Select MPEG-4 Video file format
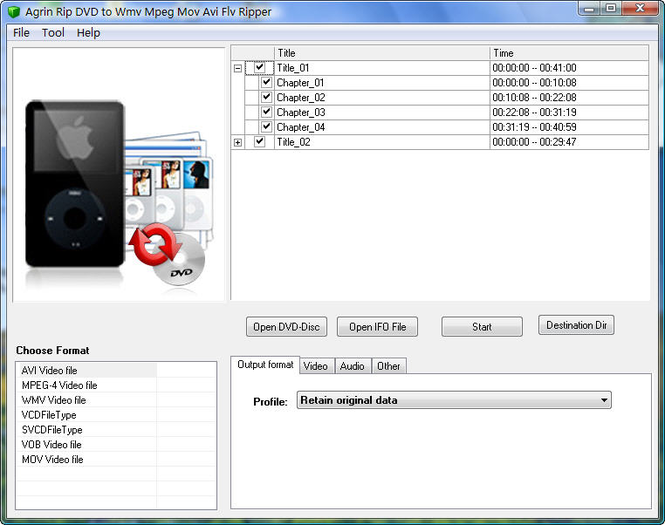665x525 pixels. coord(59,385)
